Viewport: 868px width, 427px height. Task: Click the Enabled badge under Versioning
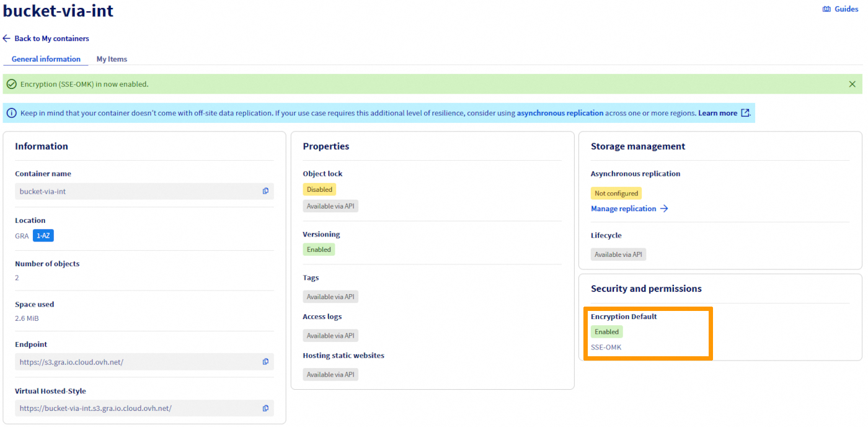click(319, 249)
